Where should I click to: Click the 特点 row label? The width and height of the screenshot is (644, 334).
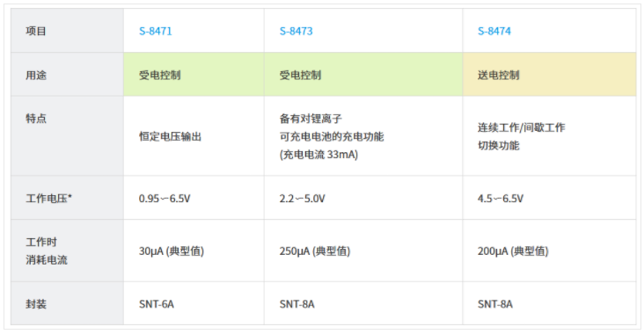36,119
